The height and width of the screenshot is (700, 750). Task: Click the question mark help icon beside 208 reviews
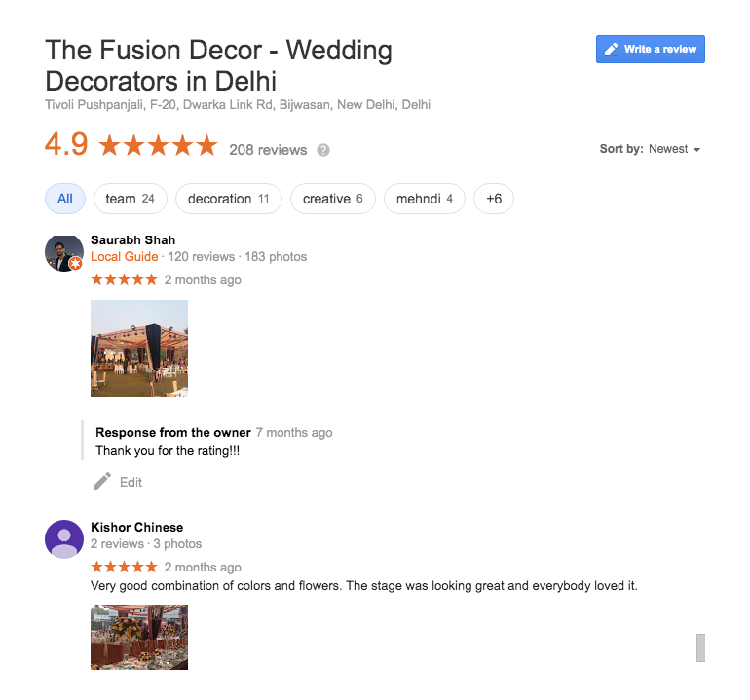point(323,150)
